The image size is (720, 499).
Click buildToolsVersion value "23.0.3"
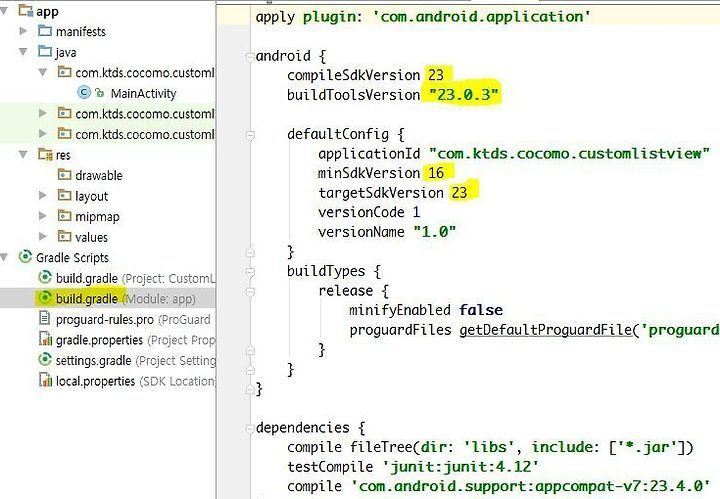click(x=463, y=95)
